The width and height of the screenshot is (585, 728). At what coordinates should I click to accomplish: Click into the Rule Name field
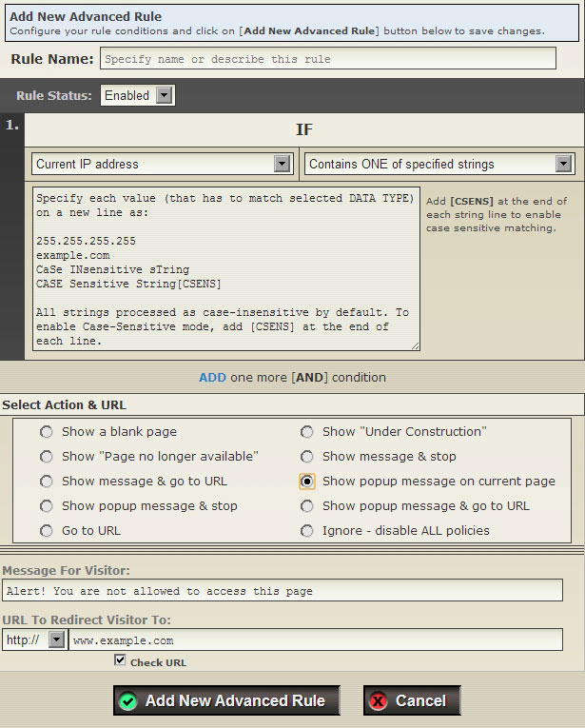tap(327, 59)
